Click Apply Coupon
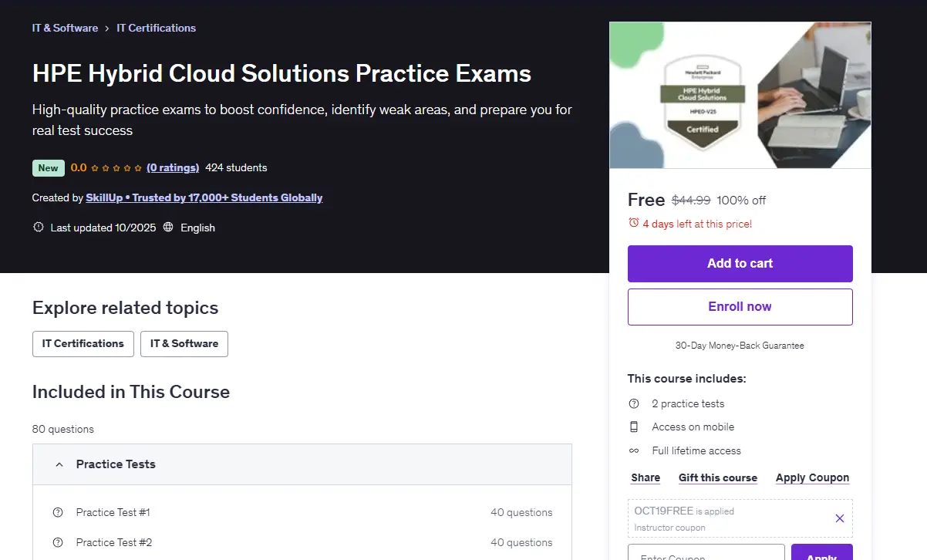The height and width of the screenshot is (560, 927). coord(812,477)
